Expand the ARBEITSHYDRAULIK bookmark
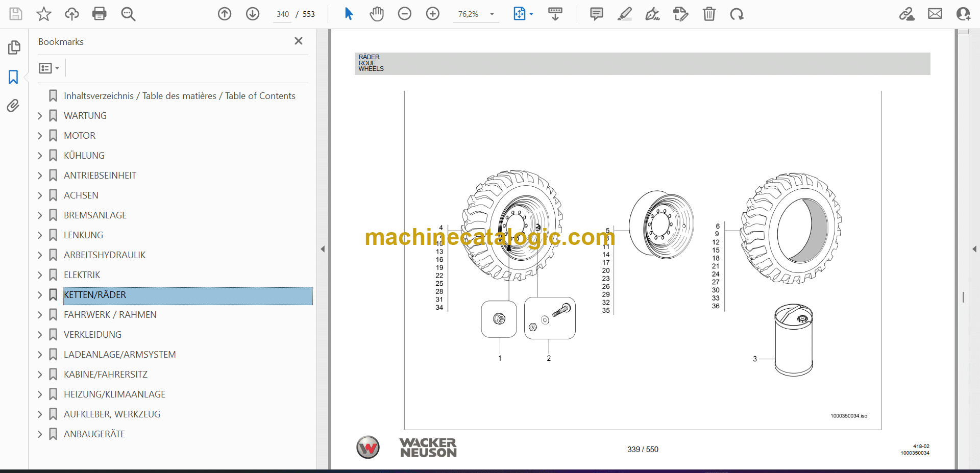The height and width of the screenshot is (473, 980). [40, 255]
